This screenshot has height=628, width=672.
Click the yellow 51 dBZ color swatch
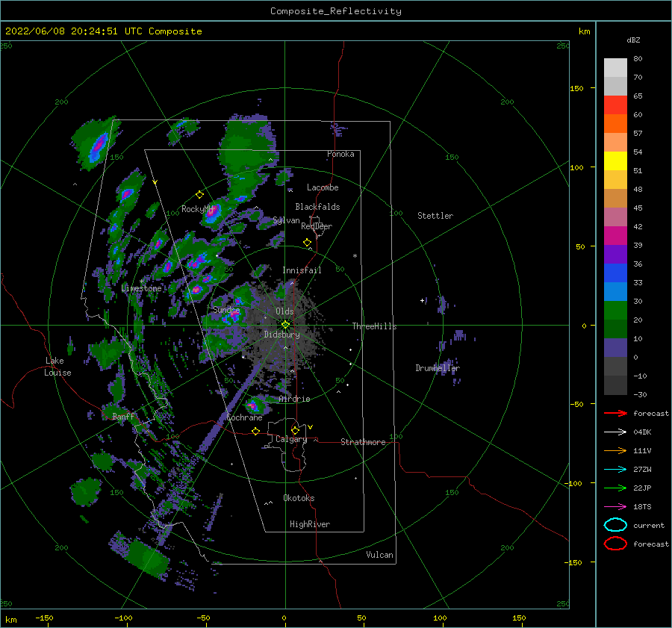pyautogui.click(x=615, y=161)
